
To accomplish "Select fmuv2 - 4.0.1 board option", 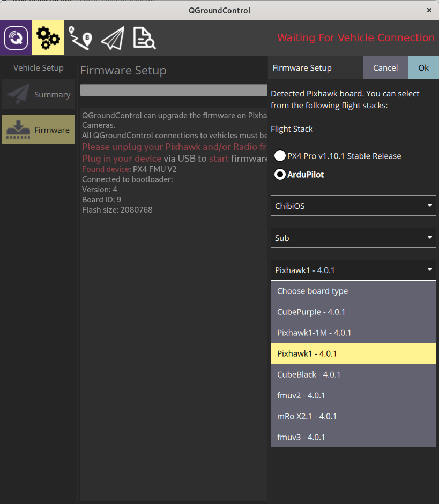I will [x=353, y=395].
